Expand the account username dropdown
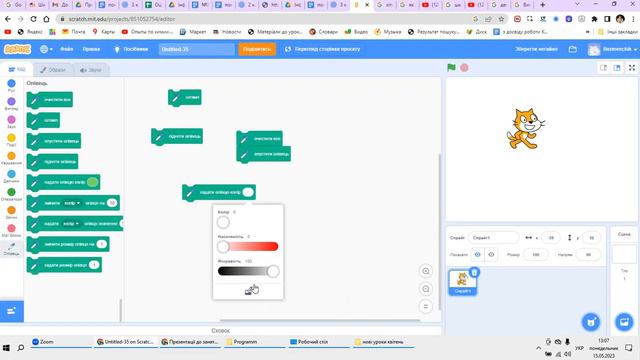640x360 pixels. click(612, 49)
